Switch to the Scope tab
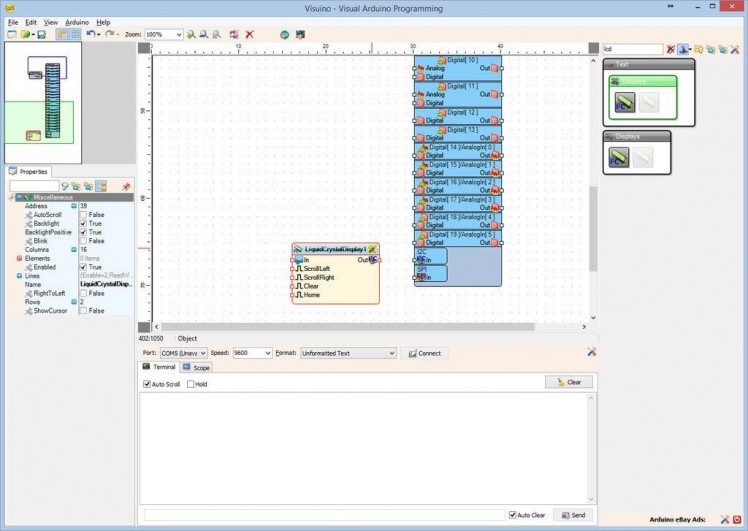Screen dimensions: 748x531 pos(197,368)
